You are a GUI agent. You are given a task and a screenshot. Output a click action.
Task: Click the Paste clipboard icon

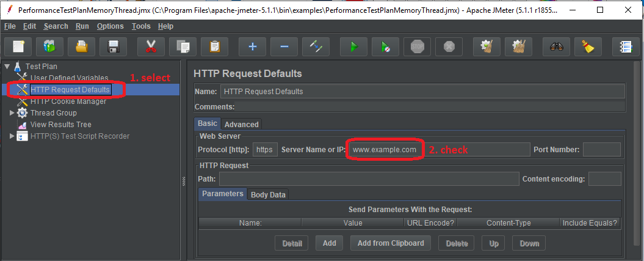tap(214, 46)
